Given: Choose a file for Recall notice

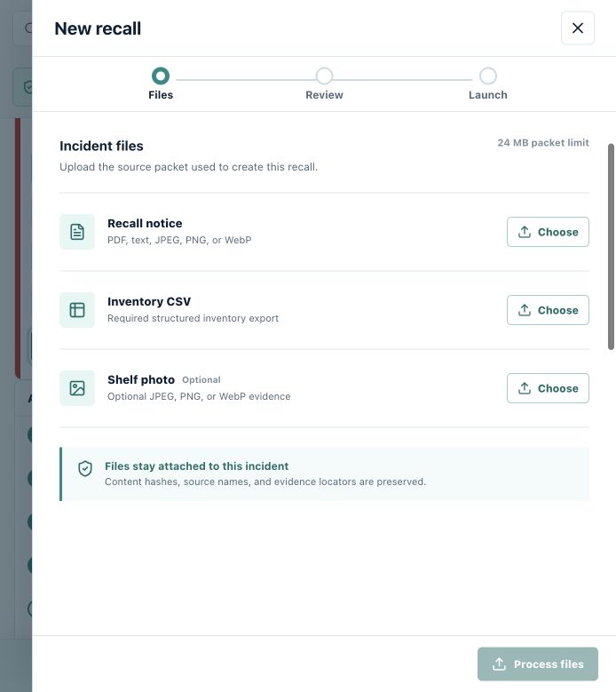Looking at the screenshot, I should pos(548,232).
